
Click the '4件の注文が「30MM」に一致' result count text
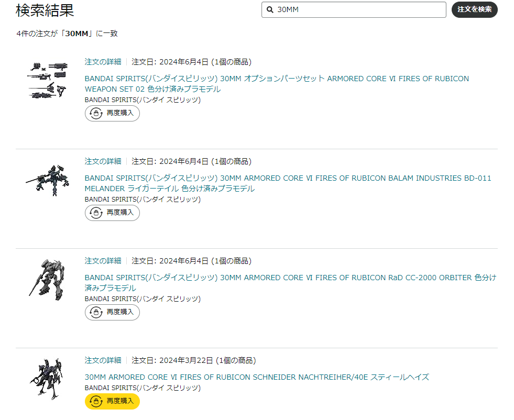click(67, 34)
